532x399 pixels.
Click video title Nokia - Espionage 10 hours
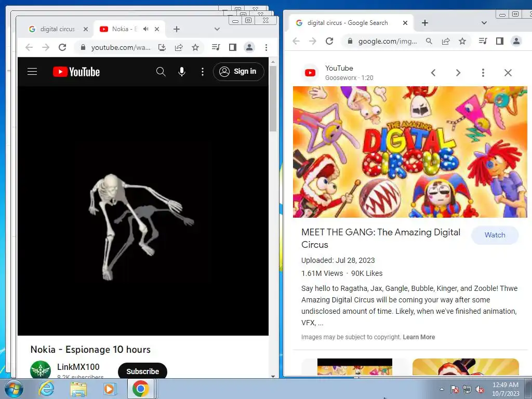pyautogui.click(x=90, y=350)
